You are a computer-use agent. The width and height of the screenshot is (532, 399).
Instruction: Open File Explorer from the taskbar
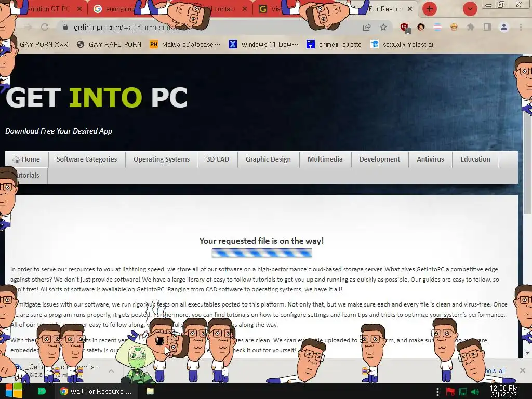point(150,391)
